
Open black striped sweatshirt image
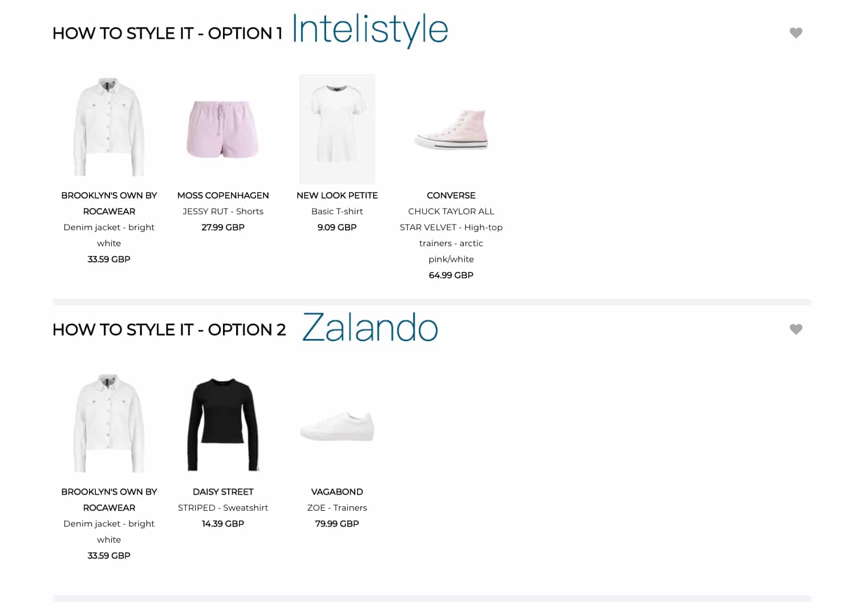click(223, 425)
